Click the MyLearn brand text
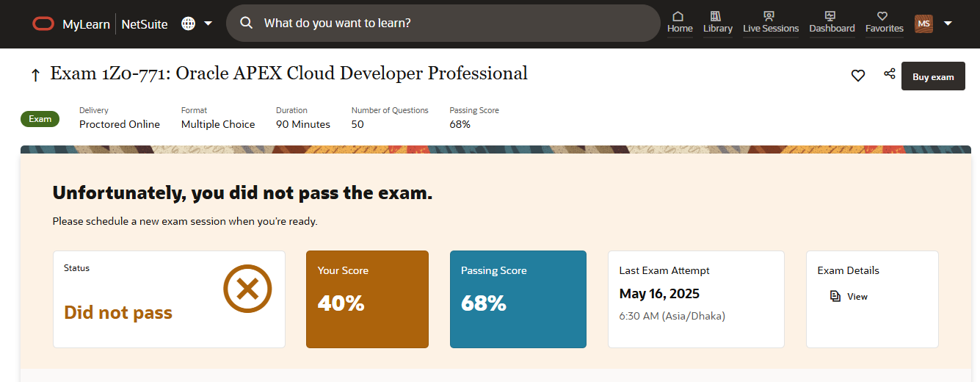Image resolution: width=980 pixels, height=382 pixels. [x=86, y=24]
